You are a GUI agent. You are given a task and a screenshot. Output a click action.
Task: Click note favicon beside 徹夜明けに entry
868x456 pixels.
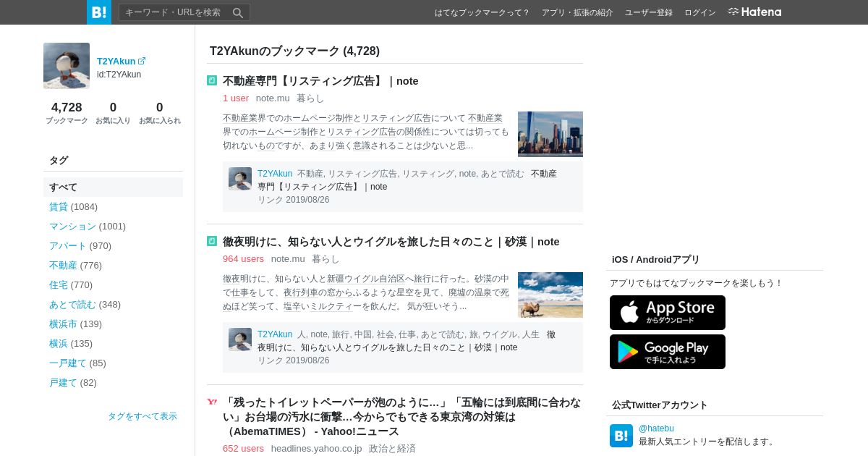212,241
